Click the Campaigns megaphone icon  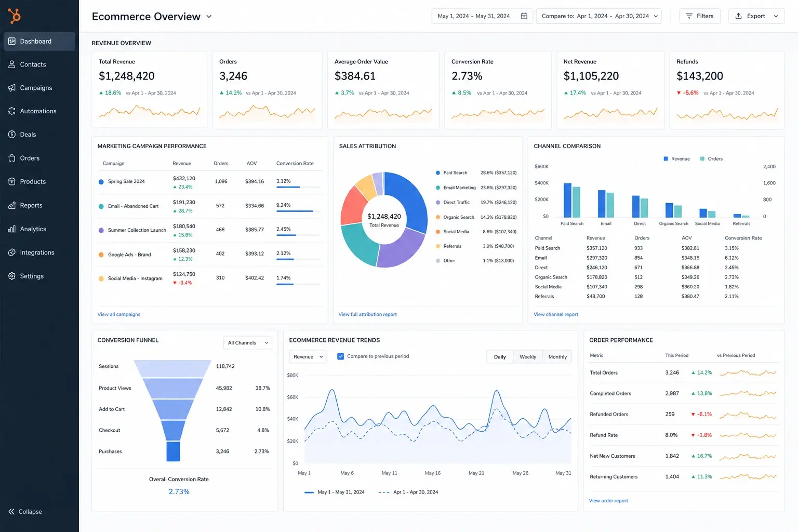pos(12,88)
